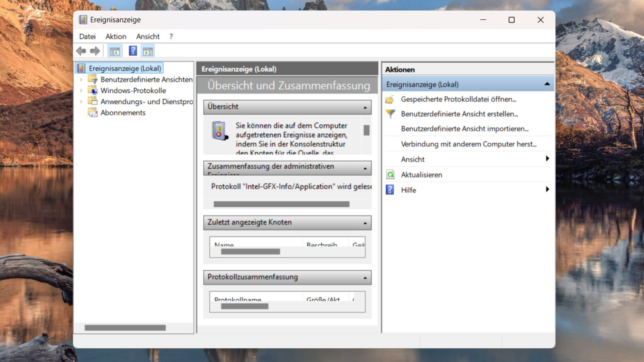Screen dimensions: 644x362
Task: Expand the Windows-Protokolle tree node
Action: click(81, 90)
